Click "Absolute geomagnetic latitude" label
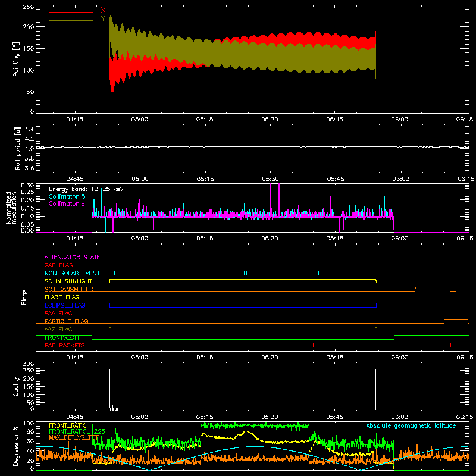 point(411,425)
